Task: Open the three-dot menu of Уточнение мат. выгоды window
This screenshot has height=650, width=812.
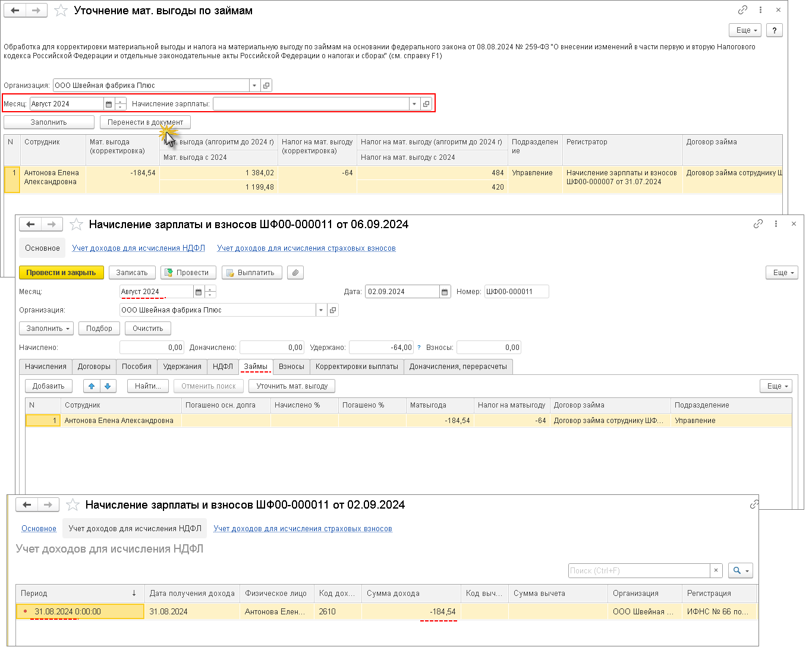Action: click(760, 10)
